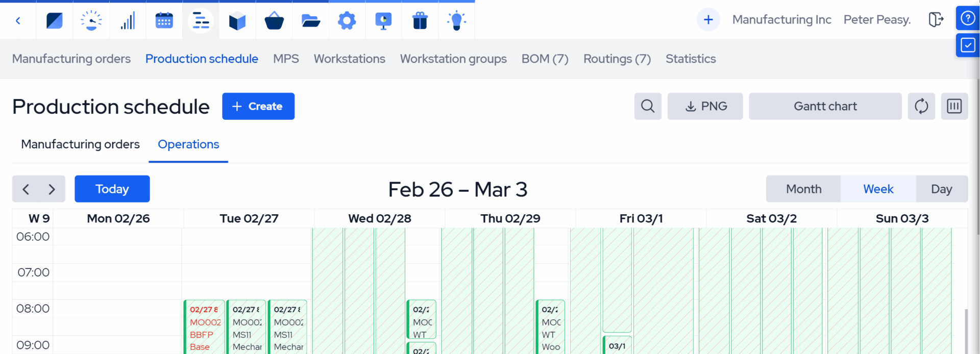Switch to the Operations tab
The image size is (980, 354).
(x=188, y=144)
